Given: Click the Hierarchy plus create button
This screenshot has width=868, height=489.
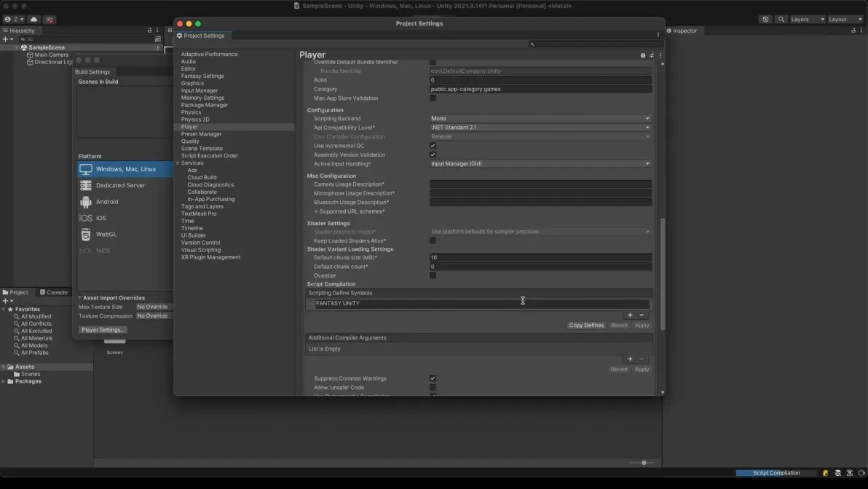Looking at the screenshot, I should [x=7, y=39].
